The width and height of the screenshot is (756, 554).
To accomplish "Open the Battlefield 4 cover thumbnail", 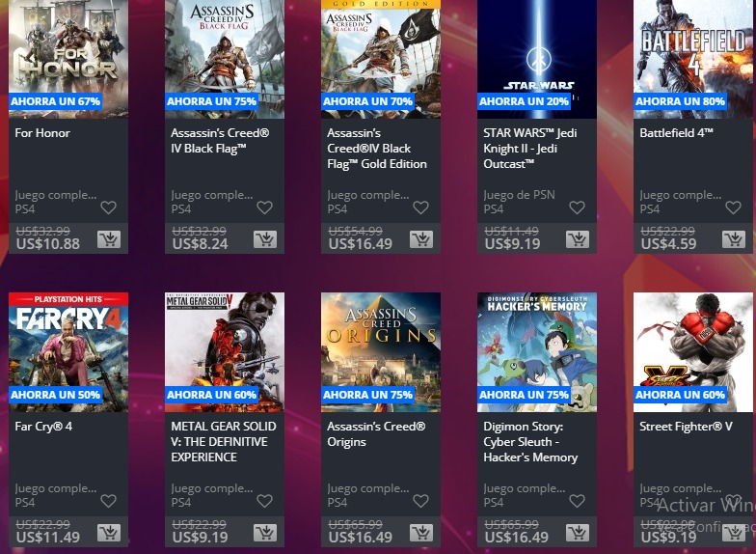I will pyautogui.click(x=693, y=59).
